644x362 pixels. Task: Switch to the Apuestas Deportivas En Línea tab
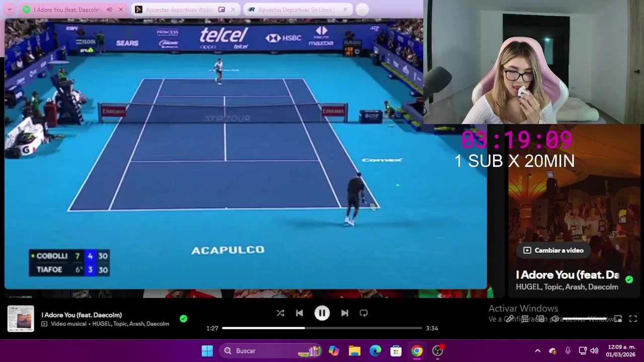pyautogui.click(x=298, y=10)
